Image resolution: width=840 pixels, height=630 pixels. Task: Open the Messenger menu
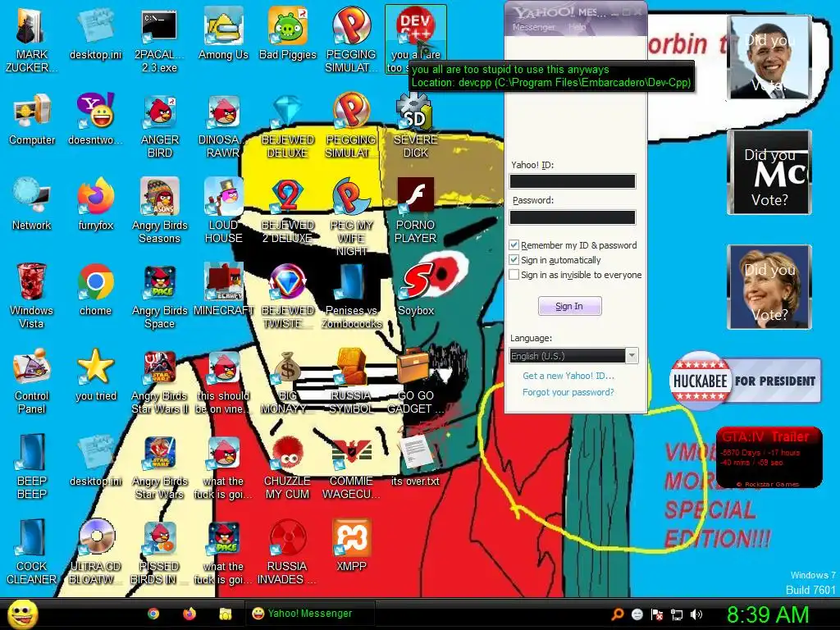coord(533,27)
